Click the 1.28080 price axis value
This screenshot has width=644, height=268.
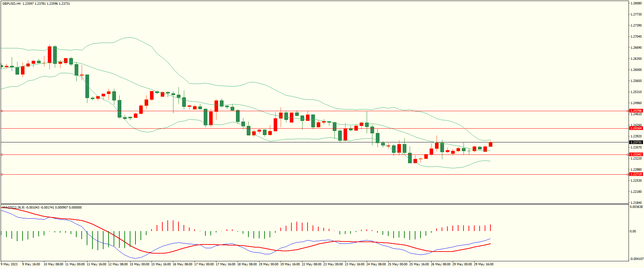[x=636, y=3]
